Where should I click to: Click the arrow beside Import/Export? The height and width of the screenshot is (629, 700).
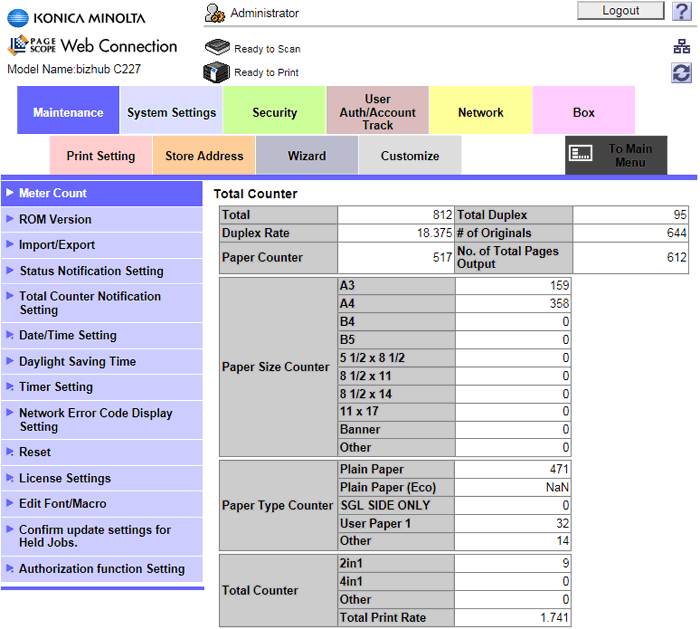[x=9, y=244]
